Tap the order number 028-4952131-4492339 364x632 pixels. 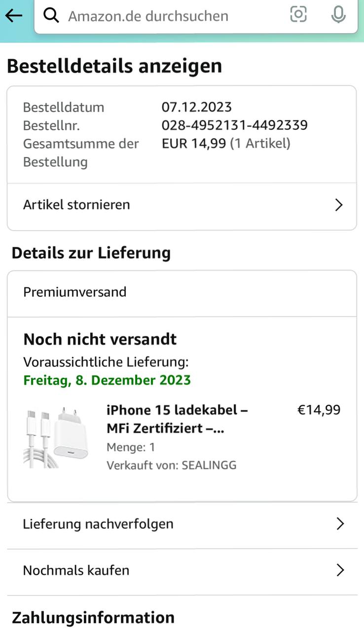pyautogui.click(x=235, y=125)
